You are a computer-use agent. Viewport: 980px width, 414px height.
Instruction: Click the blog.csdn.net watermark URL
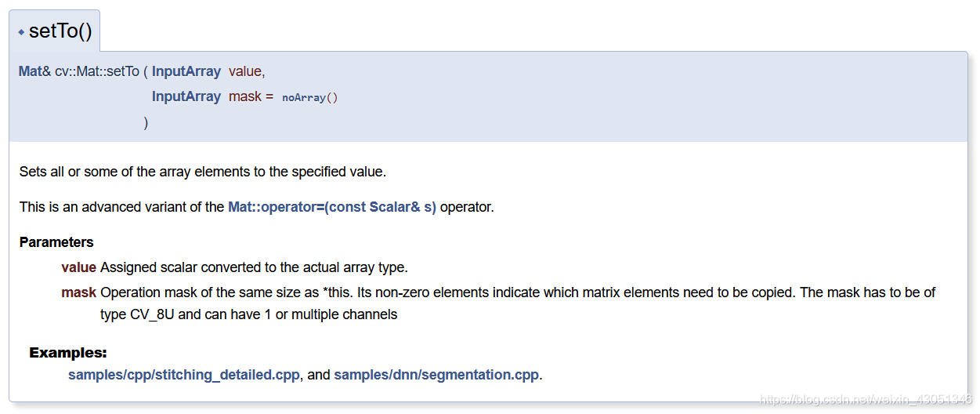pos(866,400)
